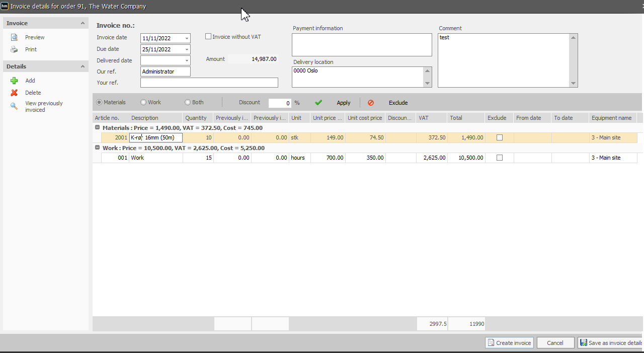Click the green plus Add icon
Viewport: 644px width, 353px height.
pyautogui.click(x=14, y=81)
